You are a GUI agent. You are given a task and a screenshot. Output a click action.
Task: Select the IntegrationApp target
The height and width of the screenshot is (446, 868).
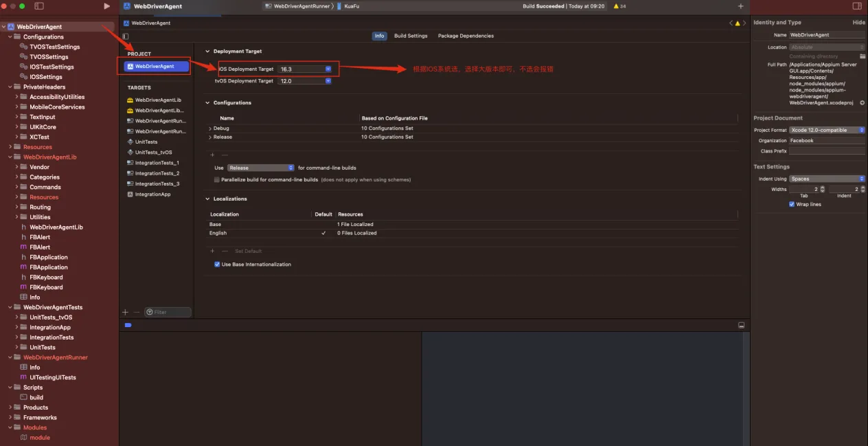click(x=152, y=194)
